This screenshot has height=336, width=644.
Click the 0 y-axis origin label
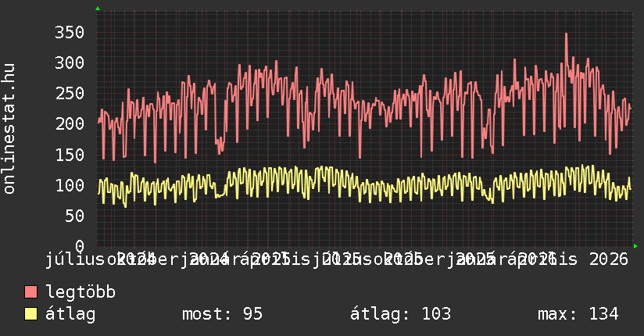tap(80, 246)
